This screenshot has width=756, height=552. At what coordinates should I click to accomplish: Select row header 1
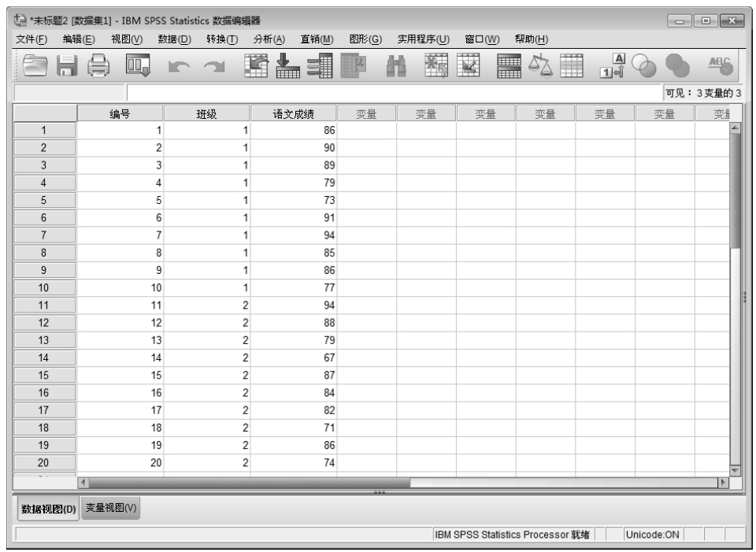pos(44,130)
